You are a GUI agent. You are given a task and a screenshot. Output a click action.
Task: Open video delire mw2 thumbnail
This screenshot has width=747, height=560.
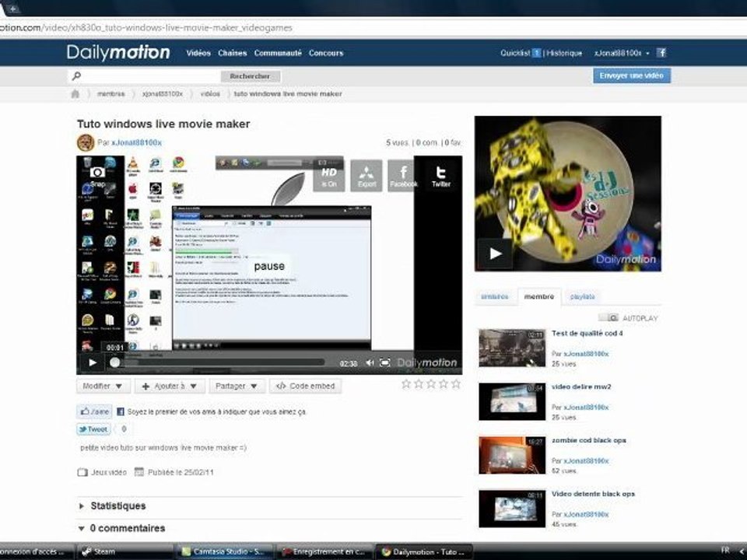[x=512, y=402]
